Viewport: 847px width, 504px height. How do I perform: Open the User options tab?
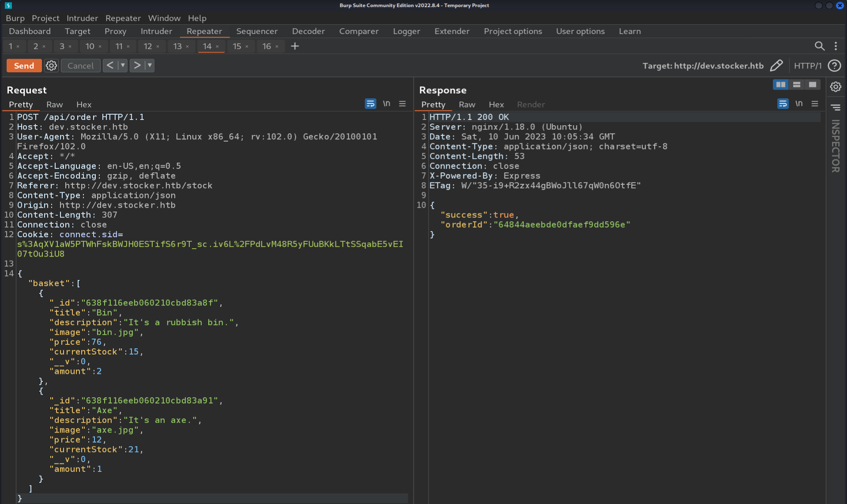pyautogui.click(x=580, y=31)
